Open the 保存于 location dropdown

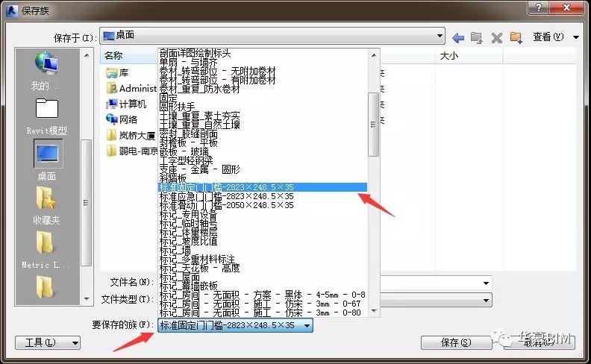point(272,36)
